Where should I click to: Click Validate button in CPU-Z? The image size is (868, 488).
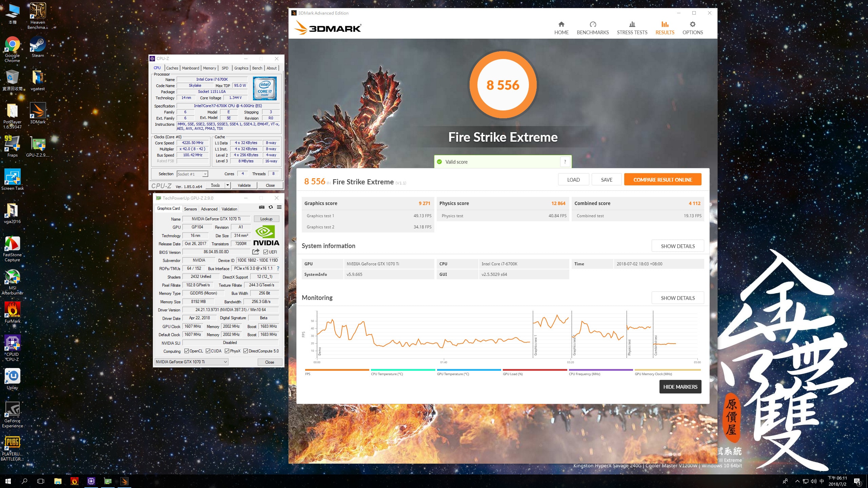click(244, 185)
